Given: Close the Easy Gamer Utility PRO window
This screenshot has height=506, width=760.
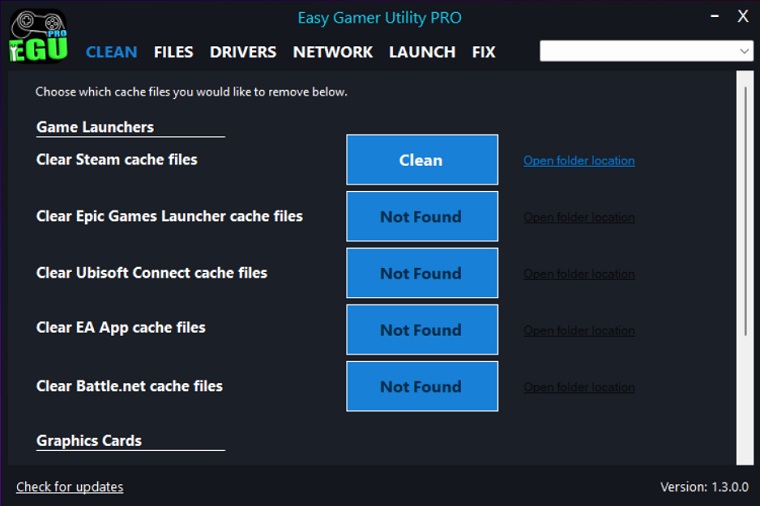Looking at the screenshot, I should (743, 16).
